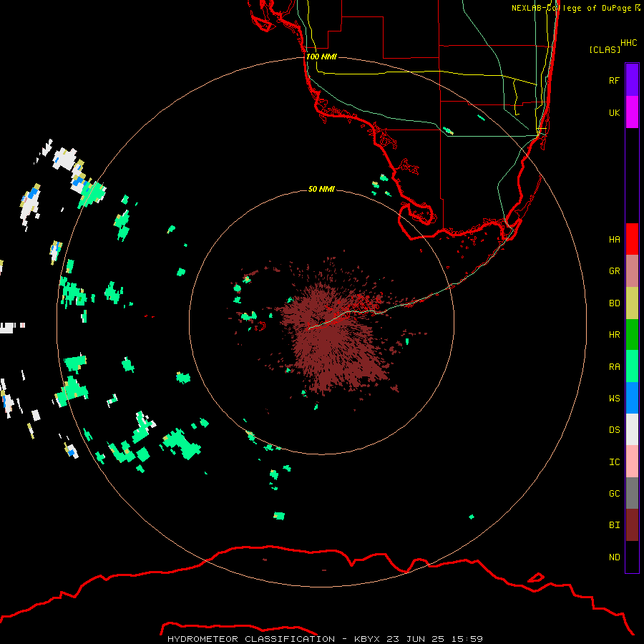Pick the HR dark green legend swatch
Screen dimensions: 644x644
632,335
